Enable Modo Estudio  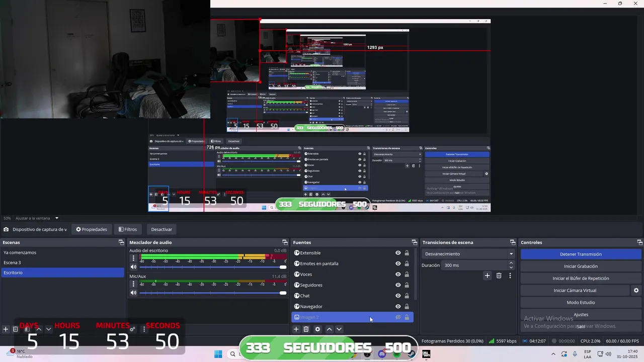coord(581,303)
